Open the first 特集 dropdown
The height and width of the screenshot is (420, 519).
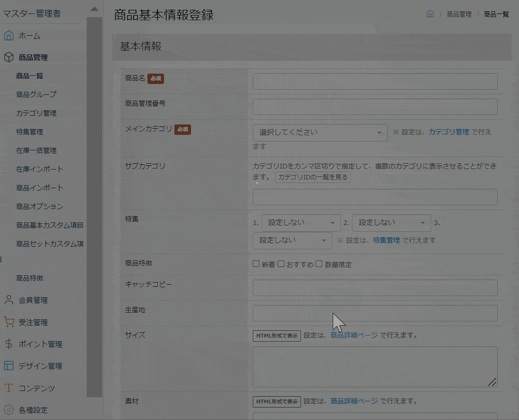(301, 223)
